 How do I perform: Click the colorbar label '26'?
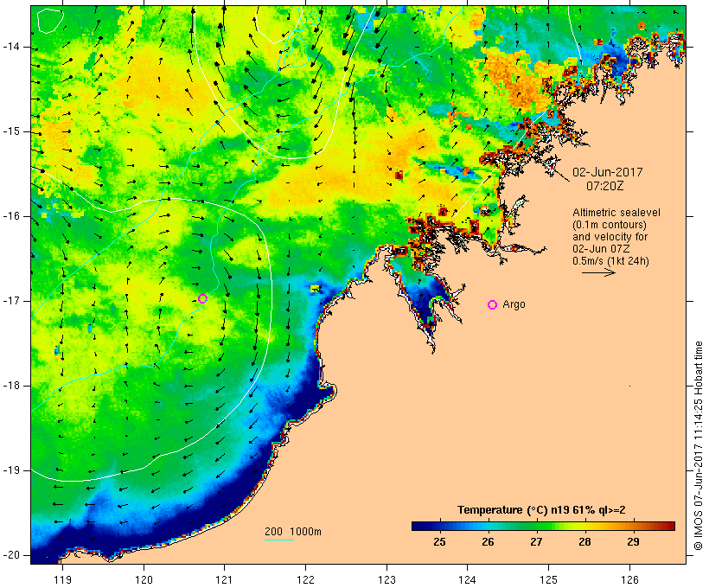[x=488, y=542]
